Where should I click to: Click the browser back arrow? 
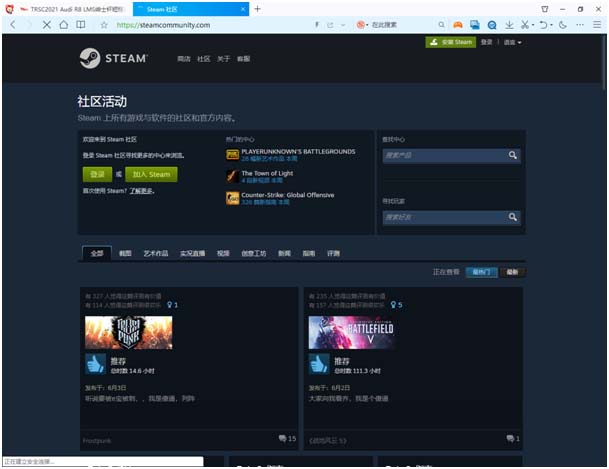(13, 25)
